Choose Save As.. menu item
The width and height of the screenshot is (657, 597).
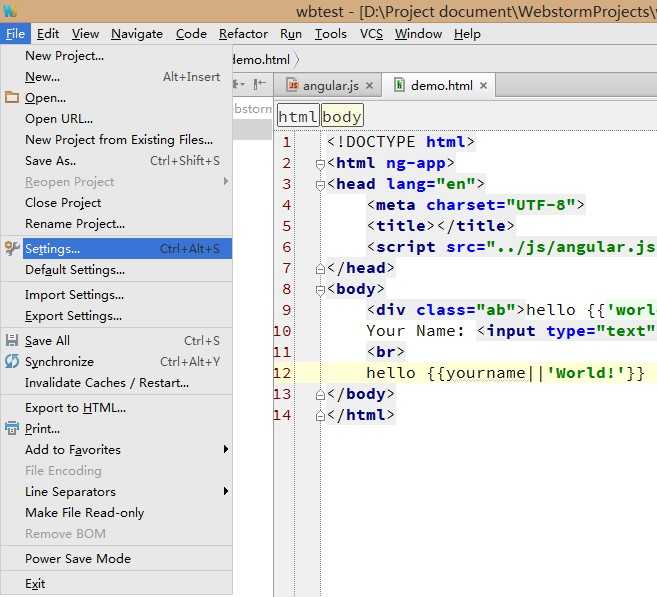click(116, 160)
